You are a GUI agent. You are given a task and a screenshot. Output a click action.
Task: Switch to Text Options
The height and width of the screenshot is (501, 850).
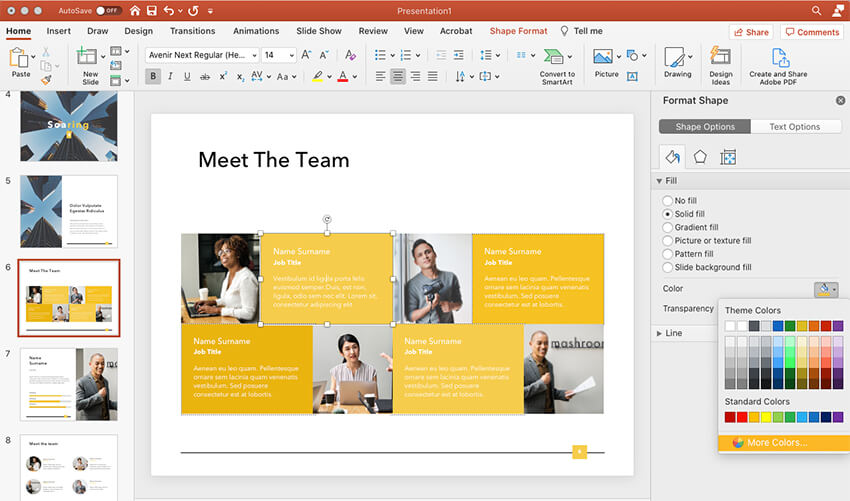[x=795, y=126]
